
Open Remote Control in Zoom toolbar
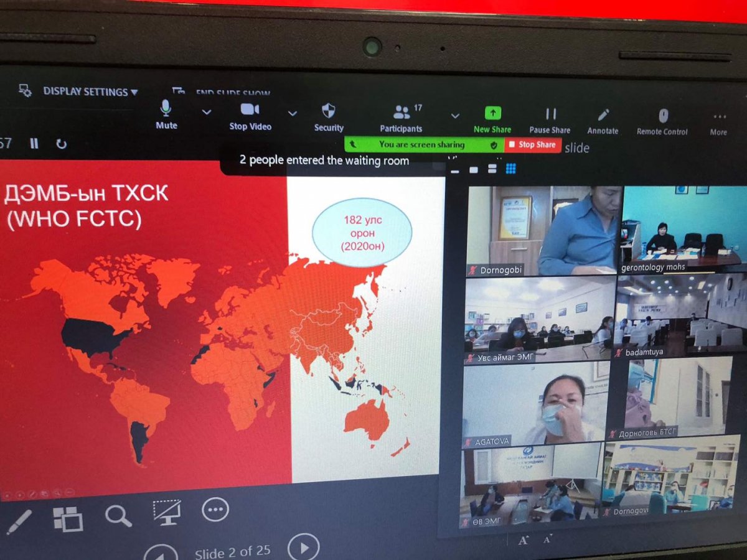point(662,121)
